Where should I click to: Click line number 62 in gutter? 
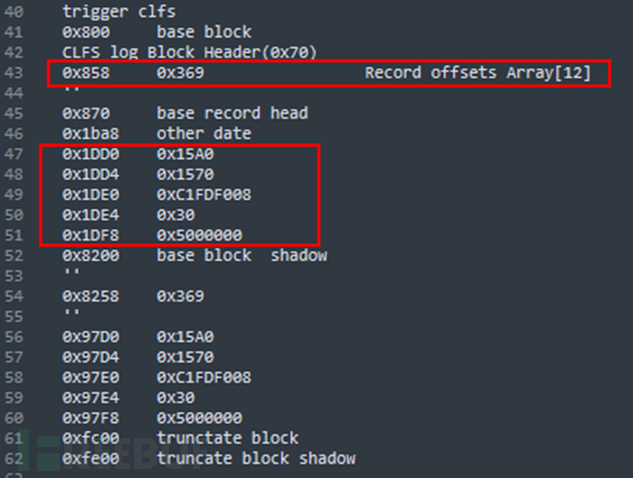click(x=14, y=459)
